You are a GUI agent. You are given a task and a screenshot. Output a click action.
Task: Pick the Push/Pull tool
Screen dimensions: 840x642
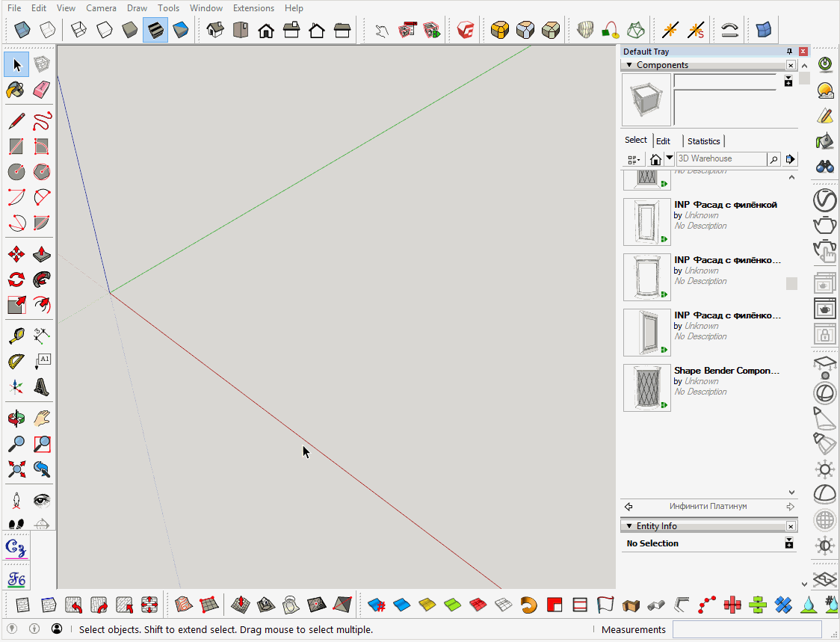coord(42,254)
